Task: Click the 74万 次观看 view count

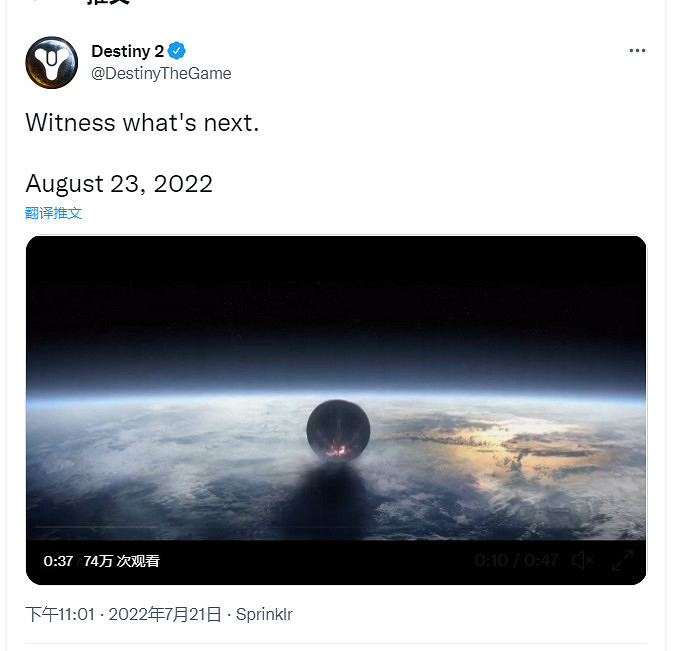Action: coord(121,561)
